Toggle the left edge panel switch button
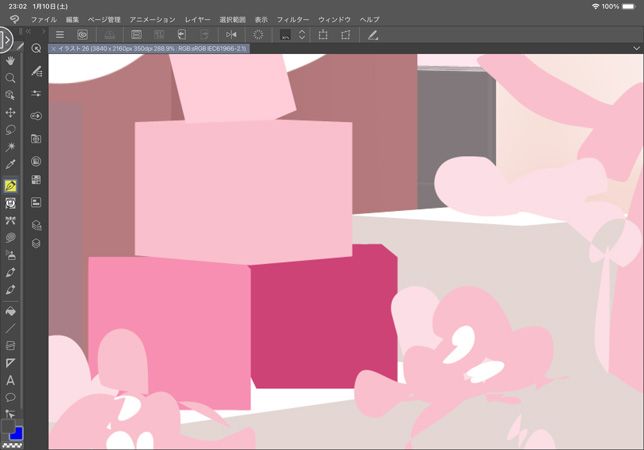The width and height of the screenshot is (644, 450). coord(4,40)
